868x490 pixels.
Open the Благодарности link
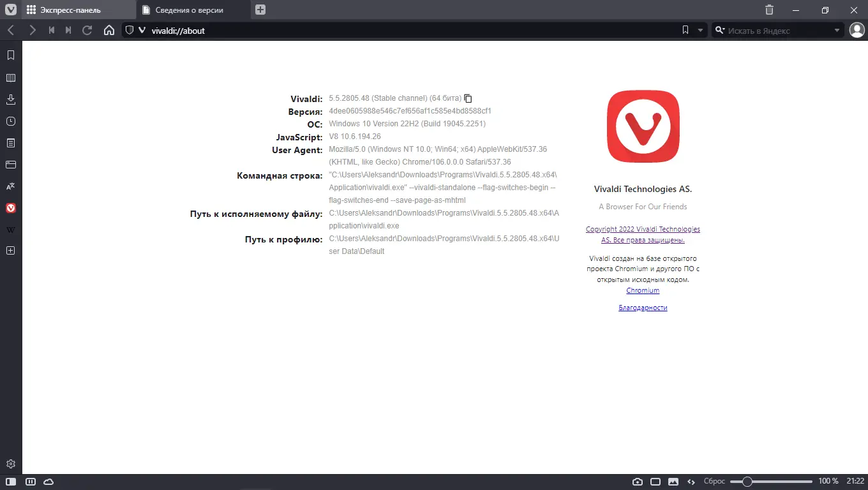click(643, 308)
